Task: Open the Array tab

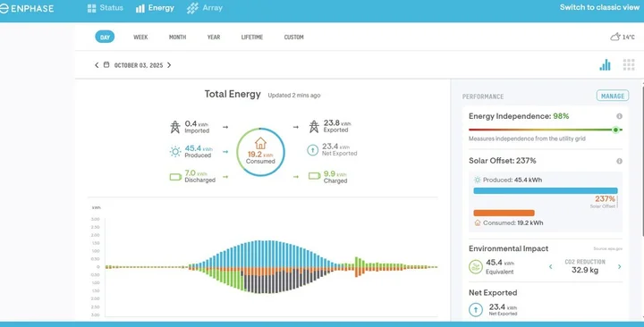Action: tap(205, 8)
